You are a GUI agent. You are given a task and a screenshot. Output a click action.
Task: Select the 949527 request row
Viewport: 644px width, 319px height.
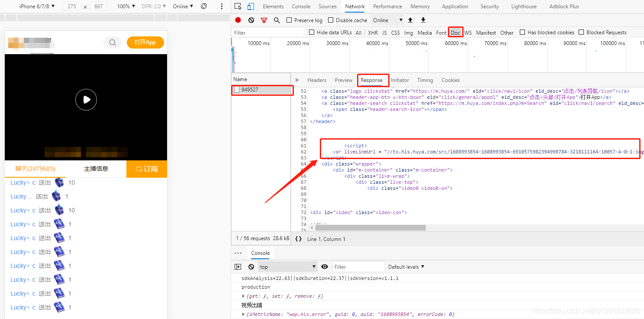pos(261,90)
